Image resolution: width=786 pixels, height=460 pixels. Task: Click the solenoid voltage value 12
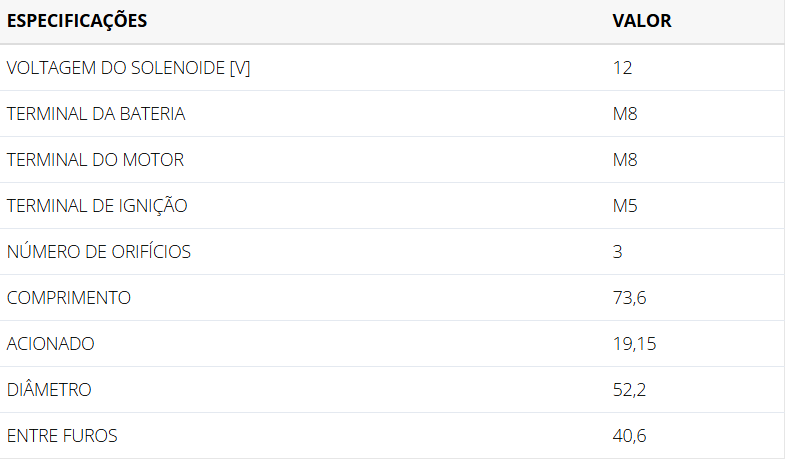point(622,68)
